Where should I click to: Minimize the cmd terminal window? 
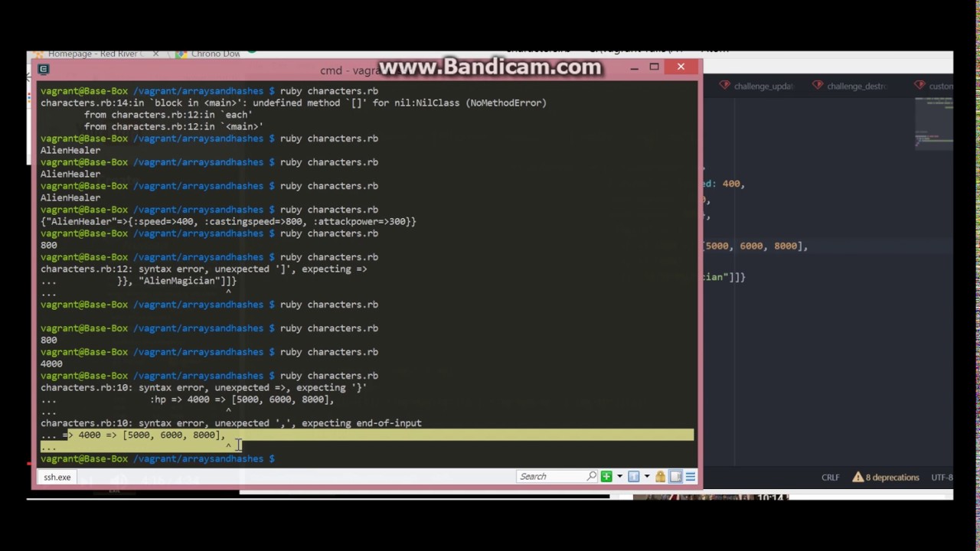pyautogui.click(x=634, y=67)
